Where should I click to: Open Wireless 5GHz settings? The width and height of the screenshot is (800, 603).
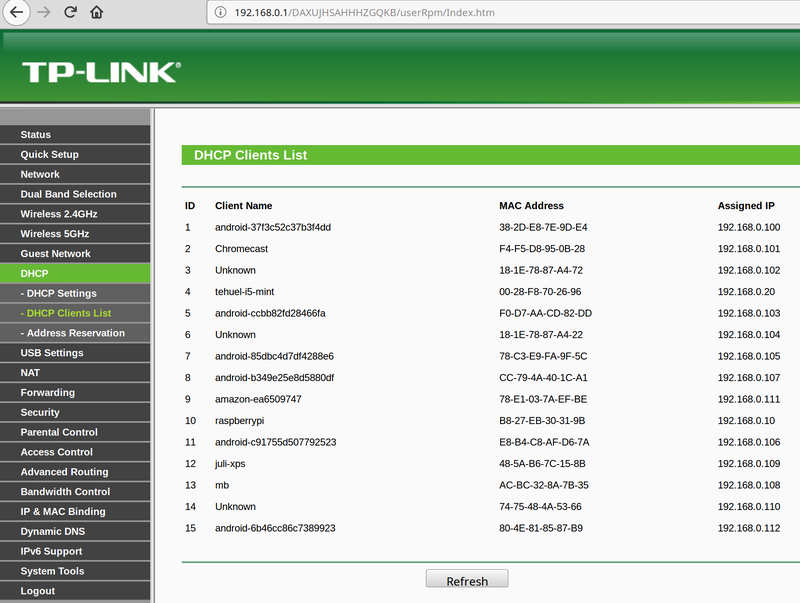(x=75, y=234)
